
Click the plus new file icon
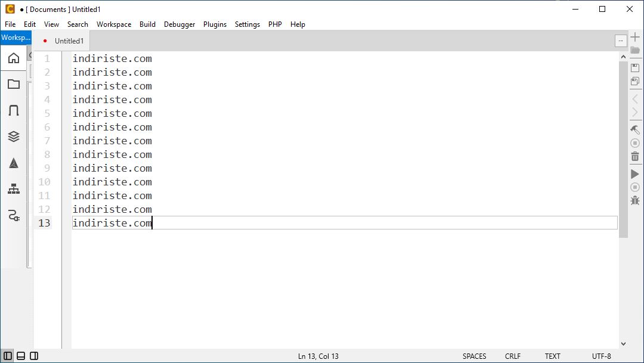635,38
